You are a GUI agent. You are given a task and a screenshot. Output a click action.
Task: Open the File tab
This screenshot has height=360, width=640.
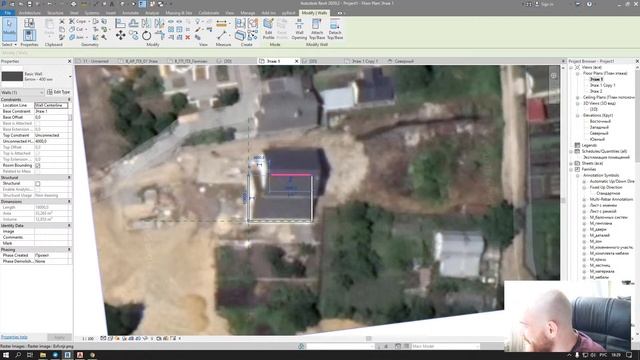point(8,13)
